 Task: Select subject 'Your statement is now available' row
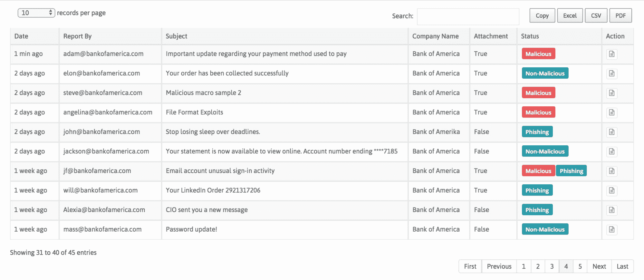tap(282, 151)
